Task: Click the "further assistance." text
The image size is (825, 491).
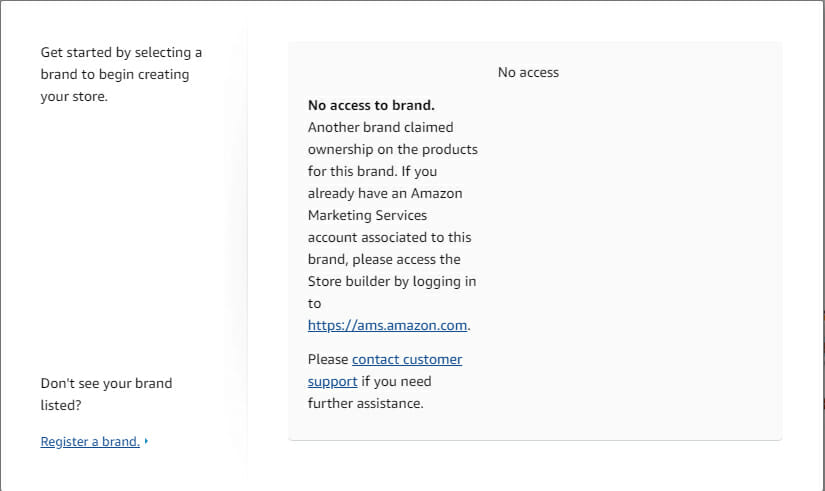Action: [366, 404]
